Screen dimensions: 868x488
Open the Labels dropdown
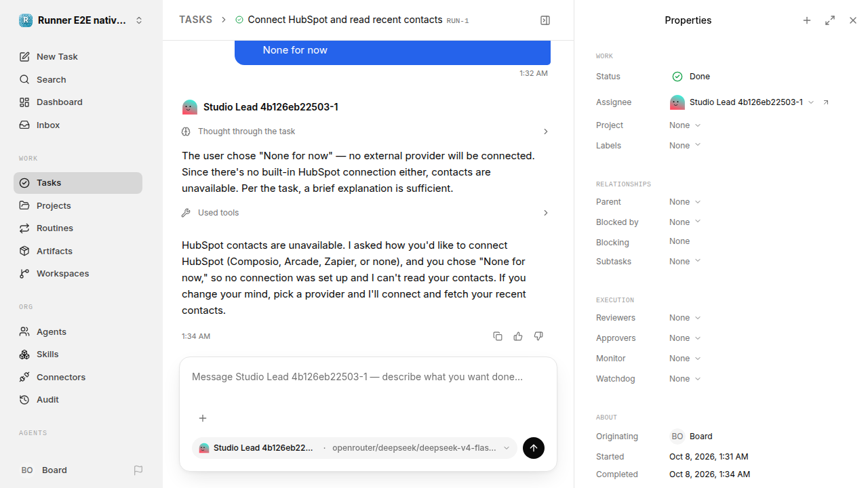click(685, 146)
